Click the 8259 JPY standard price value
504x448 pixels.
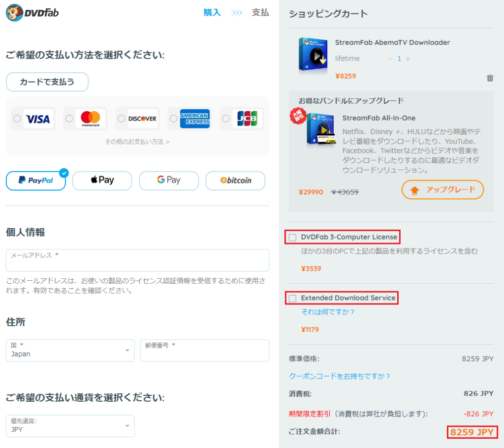477,358
